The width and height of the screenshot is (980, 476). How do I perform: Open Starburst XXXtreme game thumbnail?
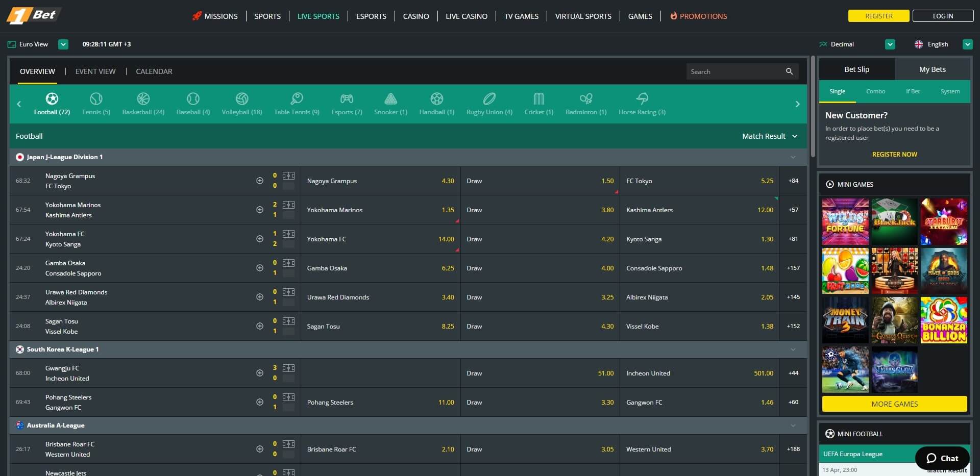tap(944, 222)
